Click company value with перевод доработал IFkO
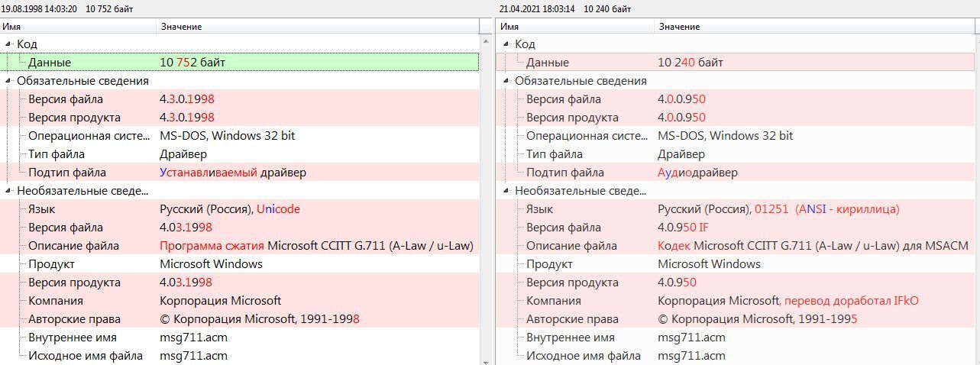Image resolution: width=980 pixels, height=365 pixels. [x=788, y=301]
